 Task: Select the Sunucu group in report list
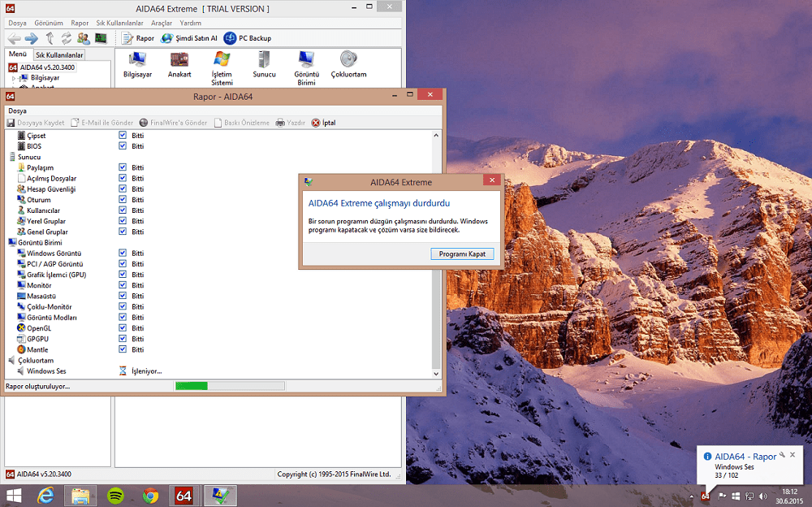pos(24,157)
